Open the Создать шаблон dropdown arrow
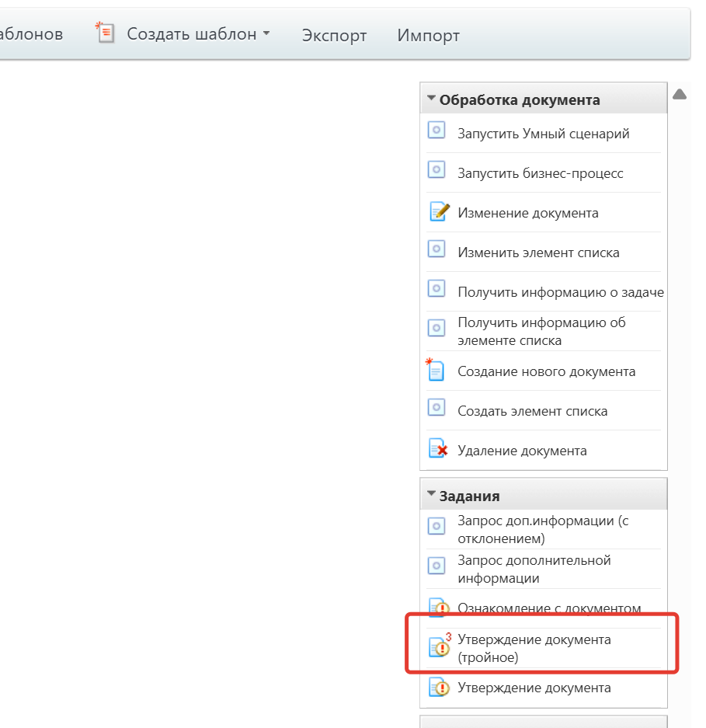The image size is (706, 728). [x=266, y=33]
